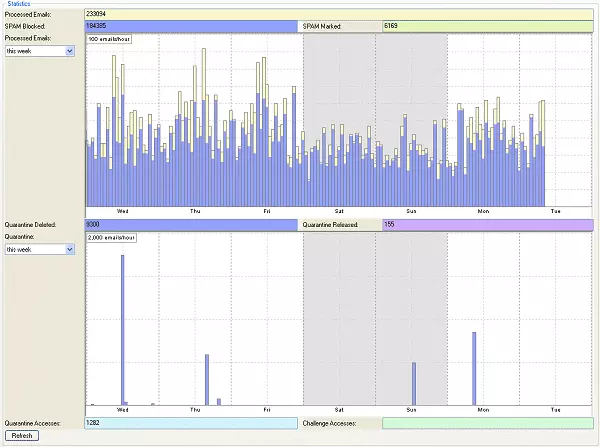This screenshot has height=447, width=600.
Task: Click the Refresh button
Action: click(23, 436)
